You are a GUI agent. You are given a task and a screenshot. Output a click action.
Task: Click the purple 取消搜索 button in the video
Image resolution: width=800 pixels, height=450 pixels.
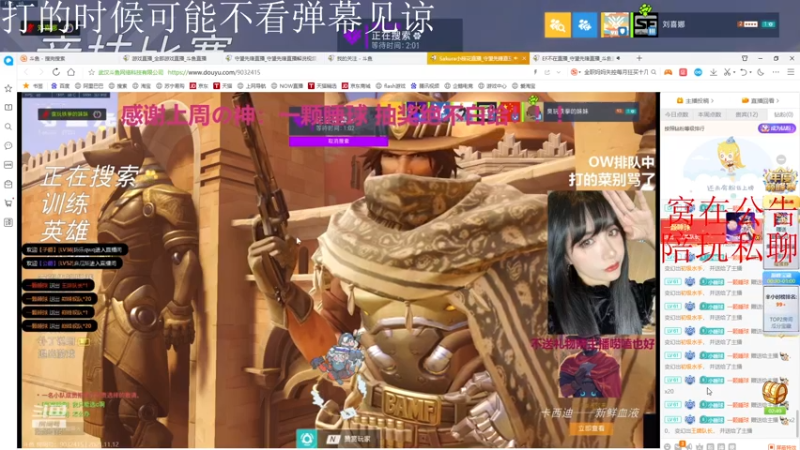[x=338, y=141]
